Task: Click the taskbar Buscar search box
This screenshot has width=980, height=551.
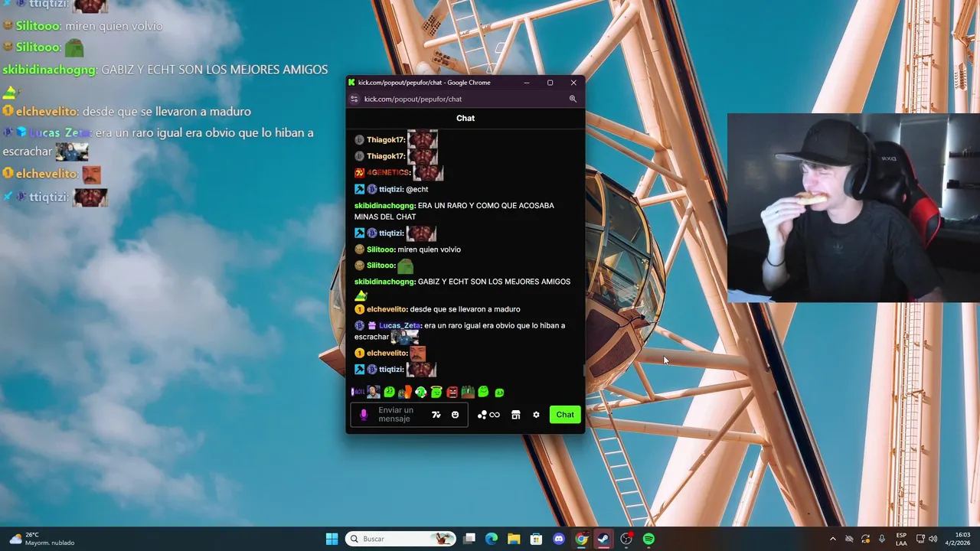Action: coord(400,539)
